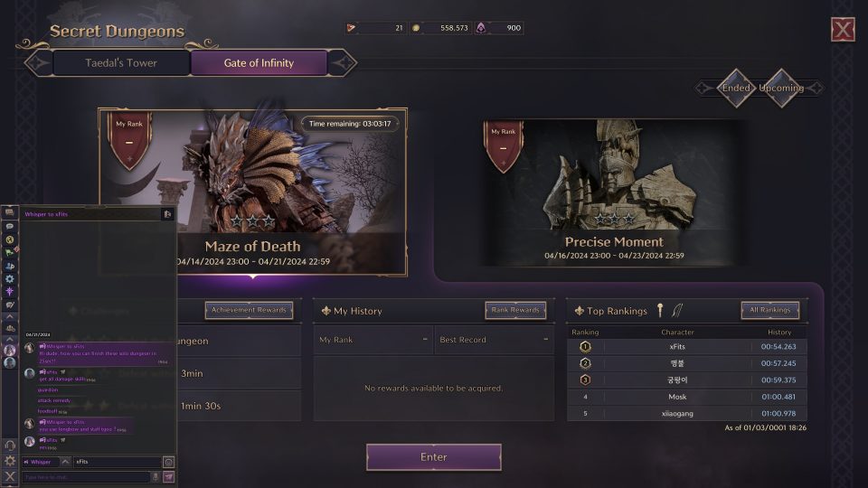The image size is (868, 488).
Task: Toggle the Ended dungeons filter
Action: 736,88
